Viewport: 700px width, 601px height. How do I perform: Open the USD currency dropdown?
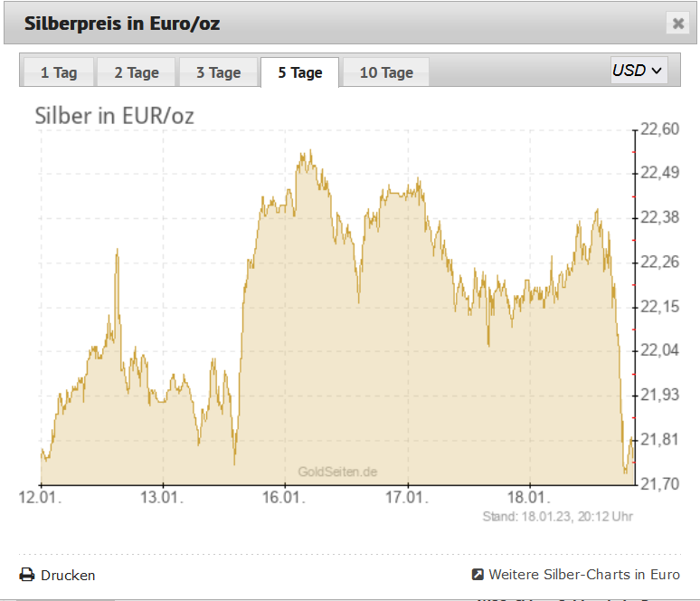[x=639, y=71]
